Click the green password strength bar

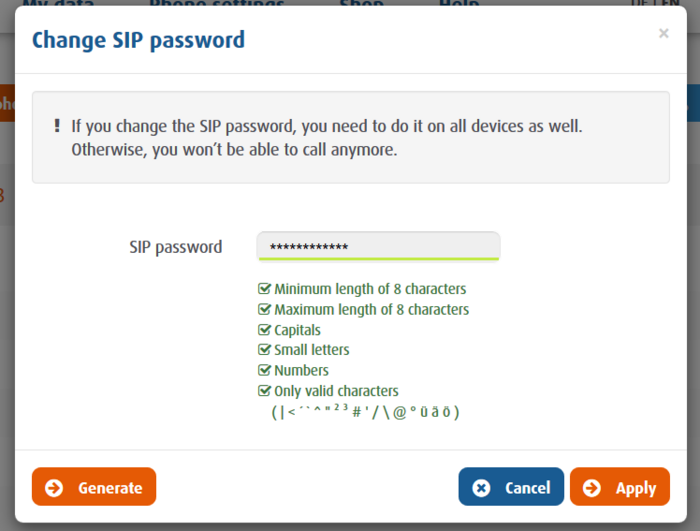click(379, 259)
